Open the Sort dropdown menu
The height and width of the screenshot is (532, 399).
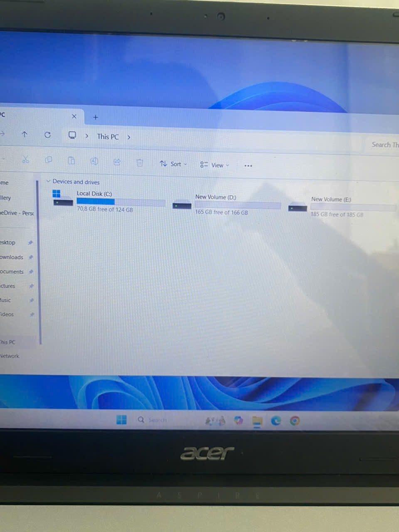(x=173, y=164)
